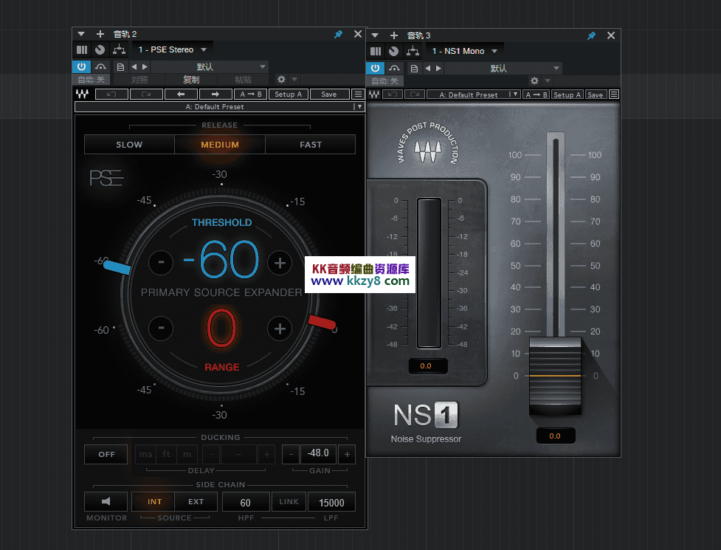Click redo in the PSE Waves toolbar
The height and width of the screenshot is (550, 721).
(146, 94)
